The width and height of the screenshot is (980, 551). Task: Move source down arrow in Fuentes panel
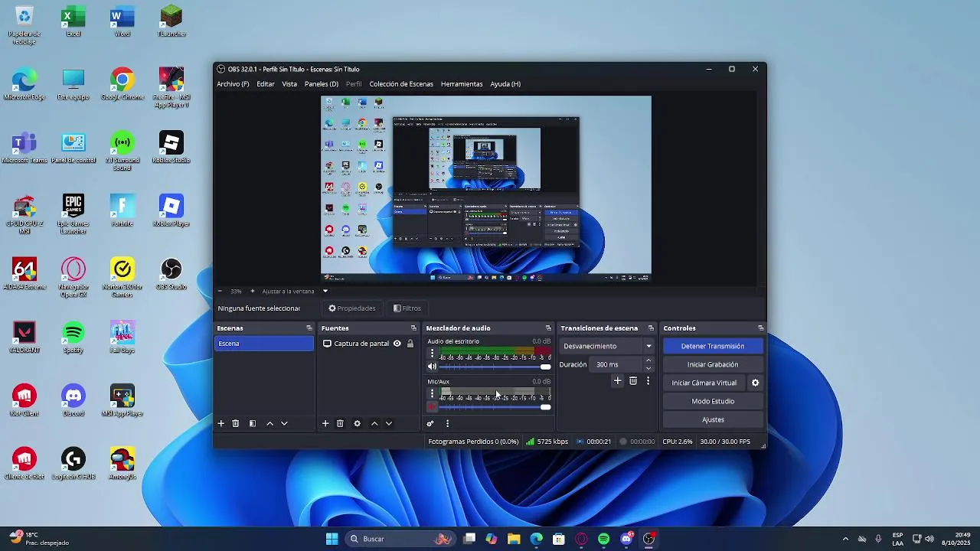click(389, 423)
